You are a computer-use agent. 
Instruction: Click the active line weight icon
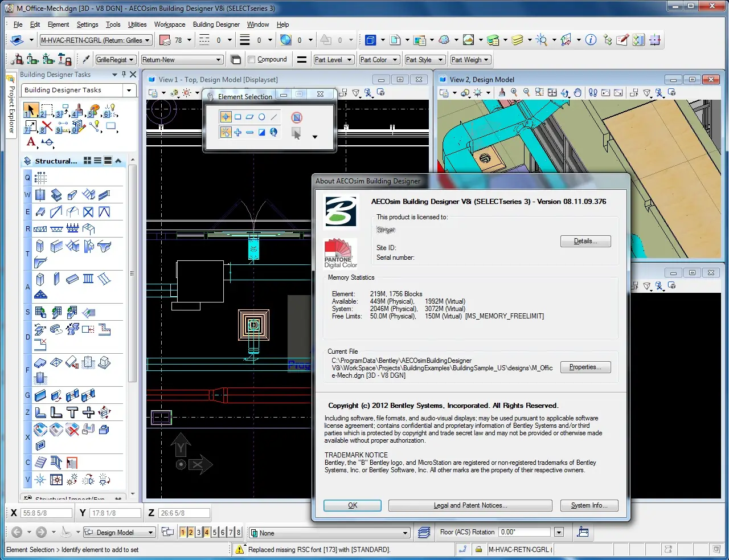pyautogui.click(x=245, y=40)
